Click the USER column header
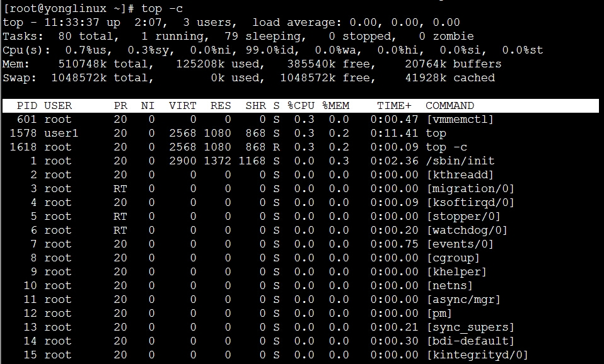Image resolution: width=604 pixels, height=364 pixels. pyautogui.click(x=58, y=105)
